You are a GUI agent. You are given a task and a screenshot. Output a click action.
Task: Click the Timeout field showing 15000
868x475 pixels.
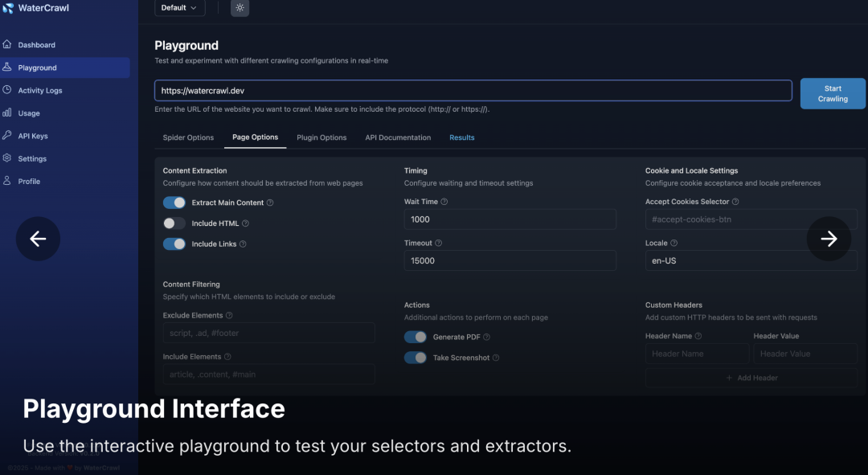coord(510,260)
